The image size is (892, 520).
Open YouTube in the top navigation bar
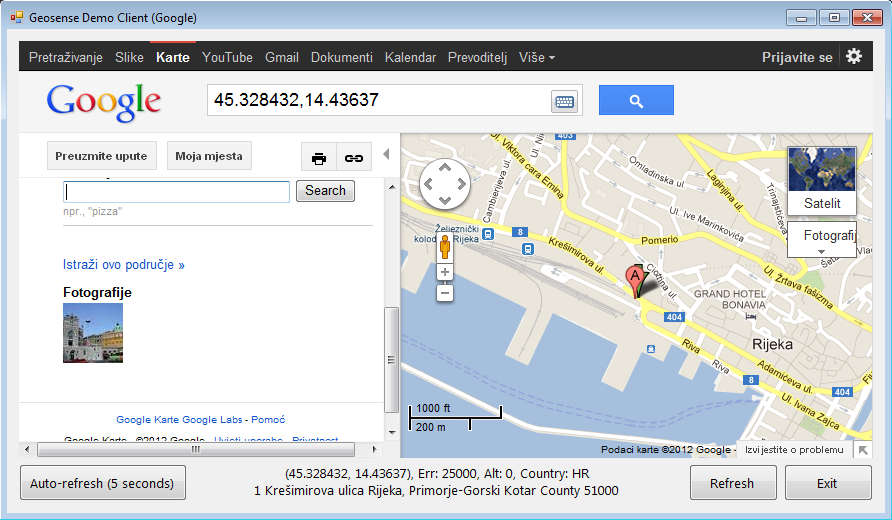point(227,57)
